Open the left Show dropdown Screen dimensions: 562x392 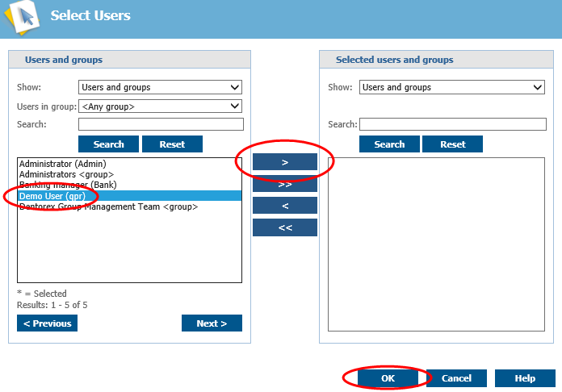click(x=160, y=87)
